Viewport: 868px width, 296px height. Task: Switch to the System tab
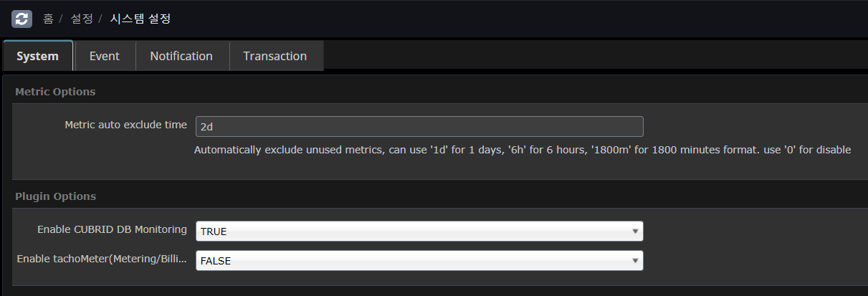[37, 56]
